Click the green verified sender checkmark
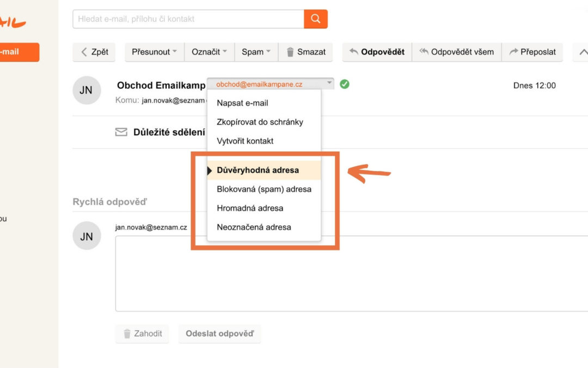The image size is (588, 368). pos(344,84)
